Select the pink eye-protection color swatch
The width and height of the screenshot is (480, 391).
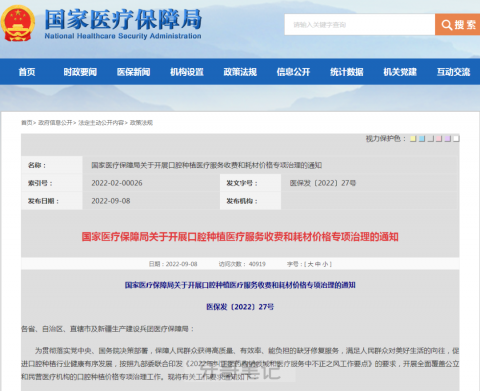point(439,139)
